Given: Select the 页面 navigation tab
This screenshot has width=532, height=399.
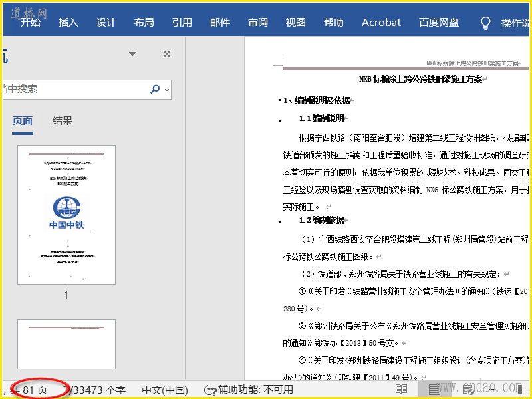Looking at the screenshot, I should [x=23, y=121].
